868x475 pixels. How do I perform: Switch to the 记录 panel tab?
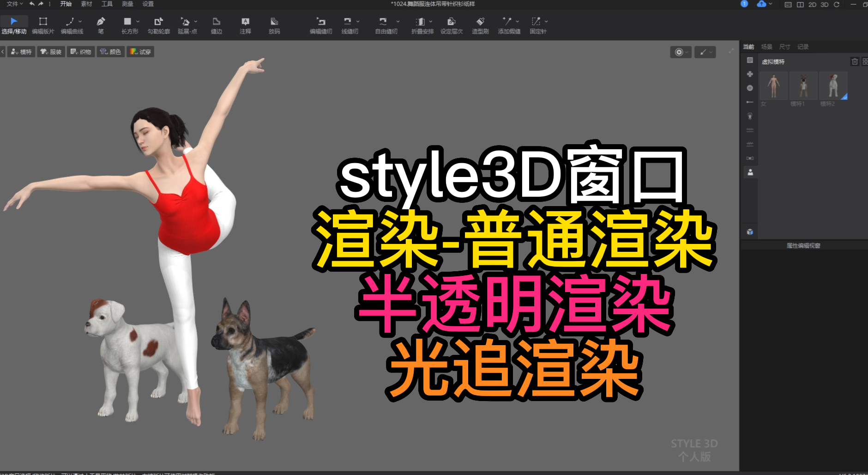(x=803, y=47)
